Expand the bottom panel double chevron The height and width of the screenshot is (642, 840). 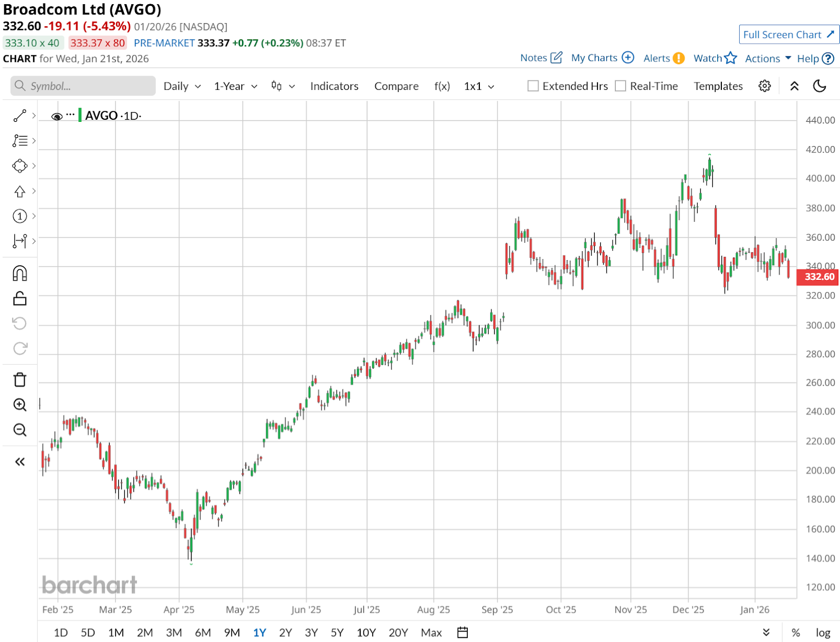766,633
